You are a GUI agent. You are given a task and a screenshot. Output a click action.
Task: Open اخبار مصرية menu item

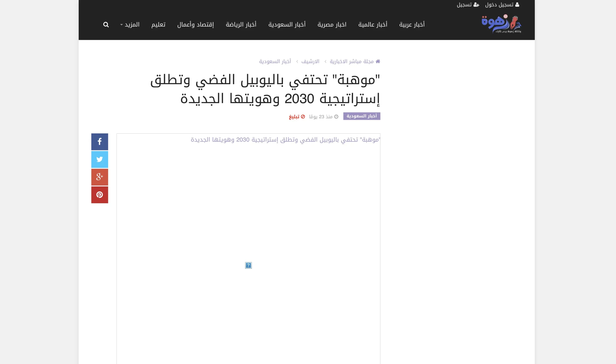point(332,25)
